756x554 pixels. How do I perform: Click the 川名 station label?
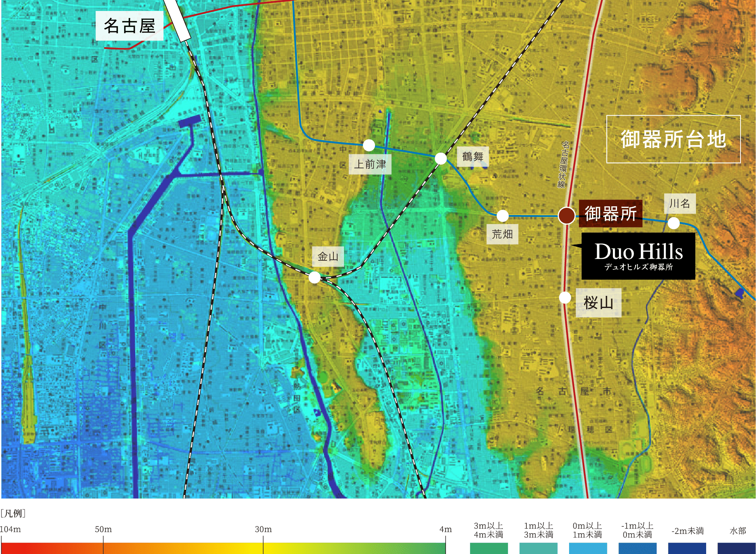[680, 204]
